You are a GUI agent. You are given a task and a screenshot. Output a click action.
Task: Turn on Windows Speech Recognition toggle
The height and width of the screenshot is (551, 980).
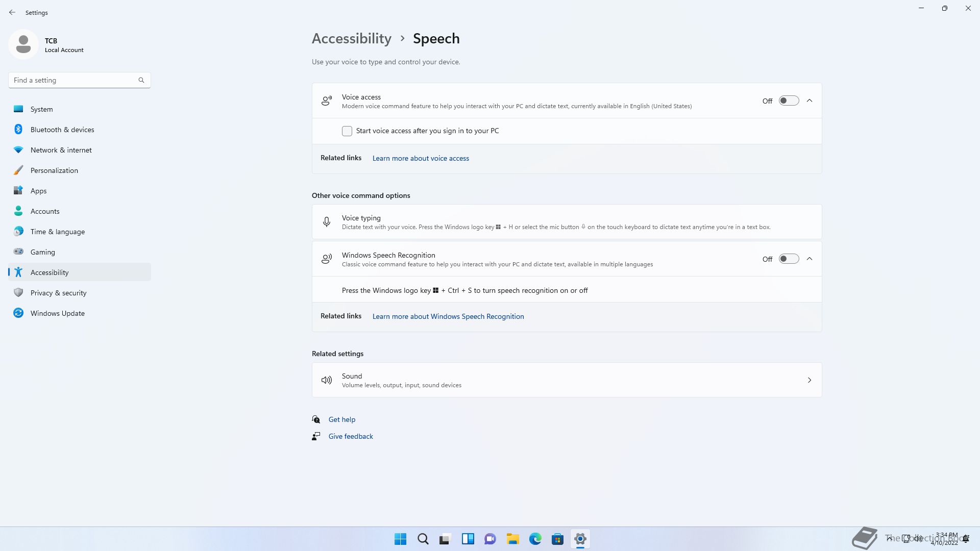[x=789, y=259]
